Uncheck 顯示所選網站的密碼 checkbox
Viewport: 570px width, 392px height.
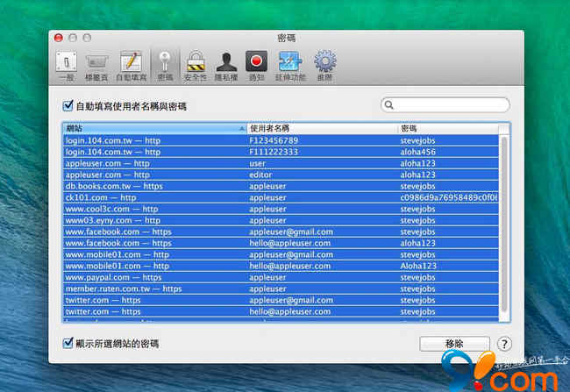tap(68, 343)
